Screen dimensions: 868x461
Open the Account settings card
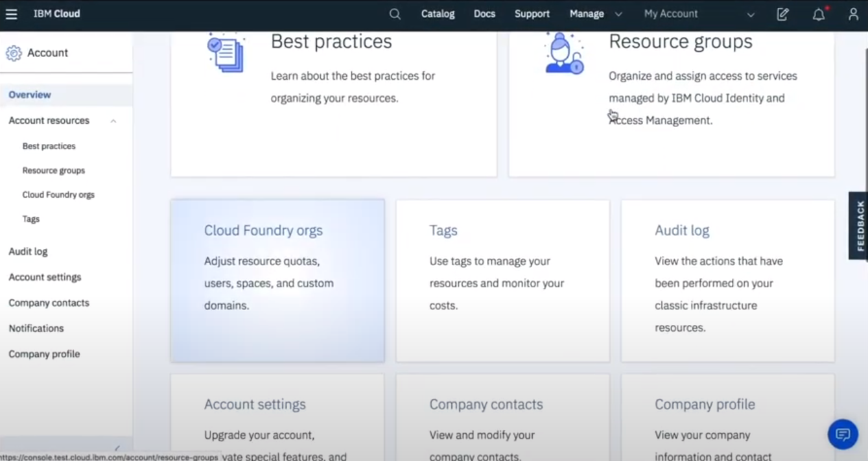(277, 417)
